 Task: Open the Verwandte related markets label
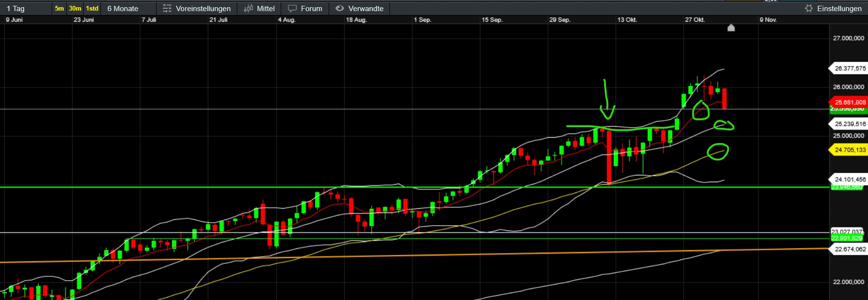366,9
